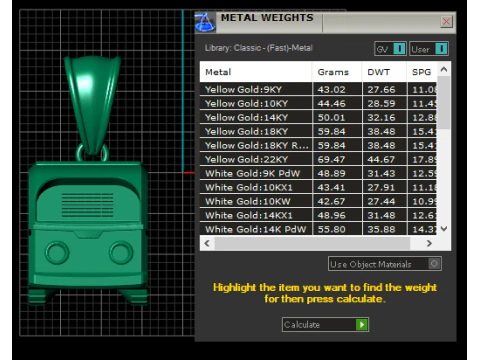
Task: Click the Calculate button
Action: tap(325, 324)
